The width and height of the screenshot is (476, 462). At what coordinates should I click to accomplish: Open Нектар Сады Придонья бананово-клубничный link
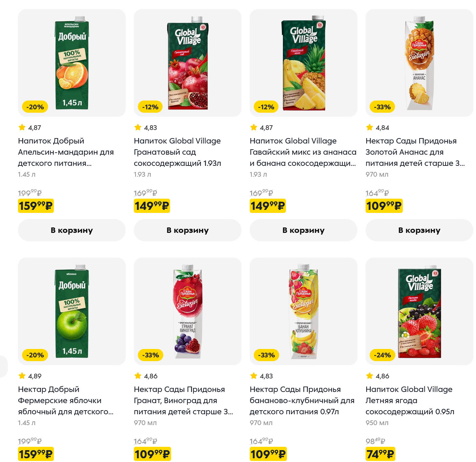pos(302,400)
